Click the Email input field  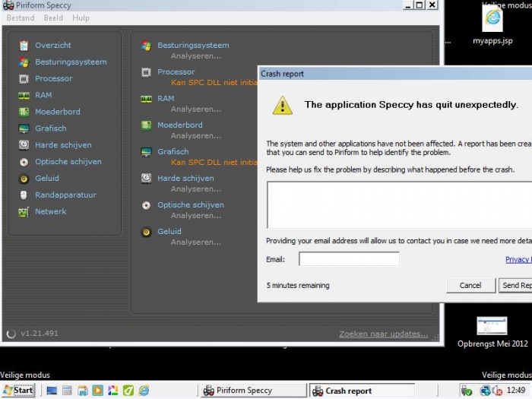coord(349,259)
